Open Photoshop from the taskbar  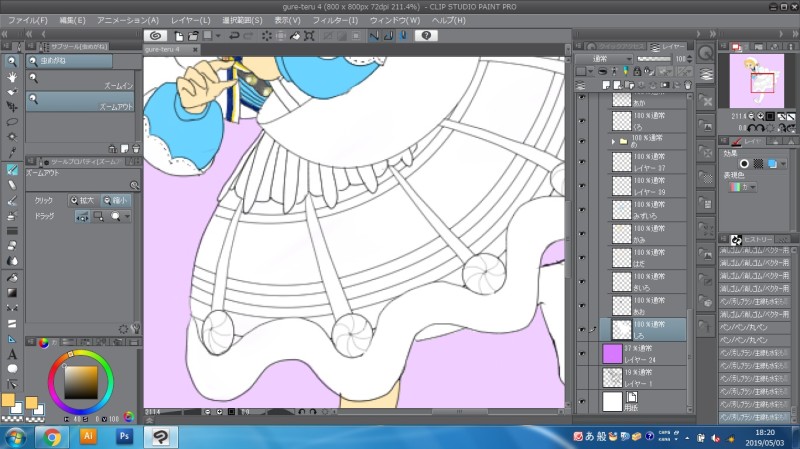(125, 437)
